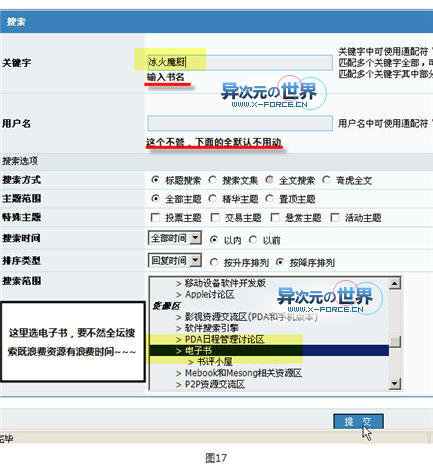Select 移动设备软件开发版 in the forum list
The image size is (433, 472).
(x=225, y=283)
